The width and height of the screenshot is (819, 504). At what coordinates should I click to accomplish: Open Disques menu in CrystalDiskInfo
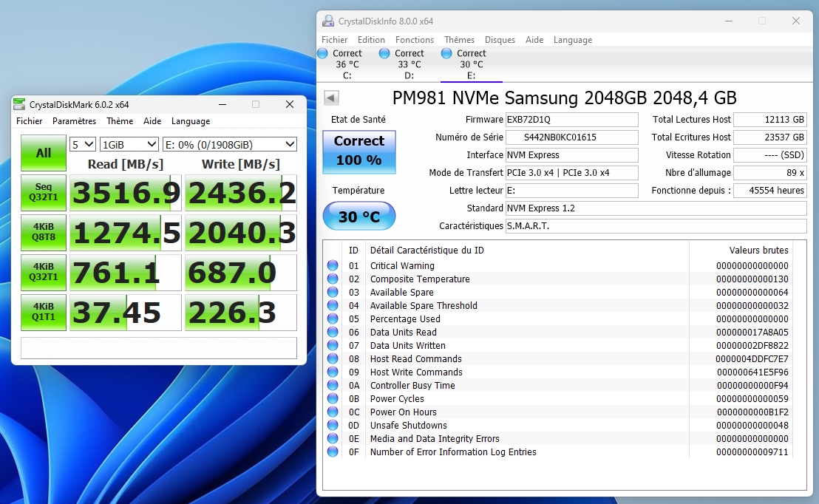coord(500,40)
